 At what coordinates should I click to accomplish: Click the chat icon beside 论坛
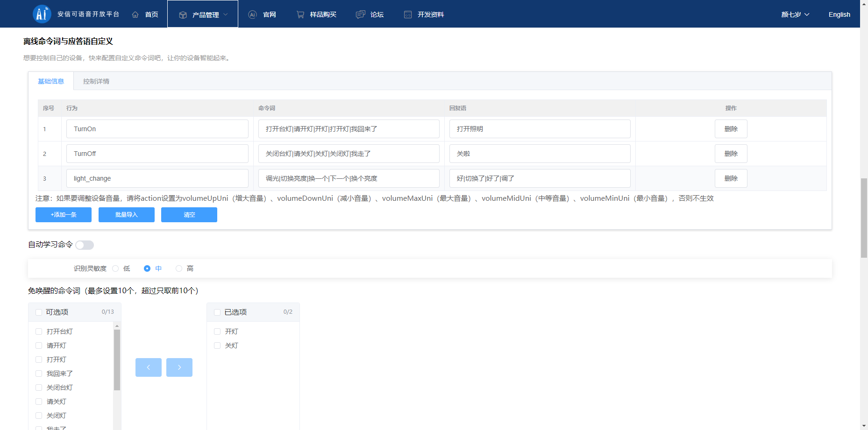tap(360, 14)
